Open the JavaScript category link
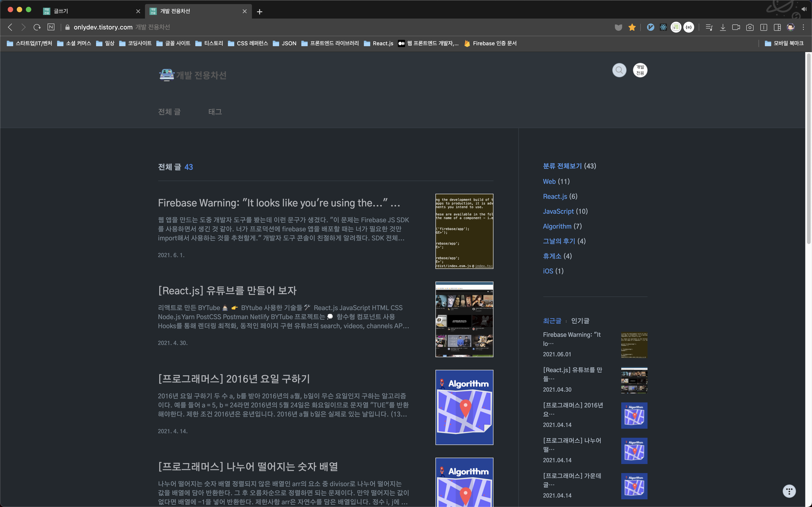 [x=558, y=211]
